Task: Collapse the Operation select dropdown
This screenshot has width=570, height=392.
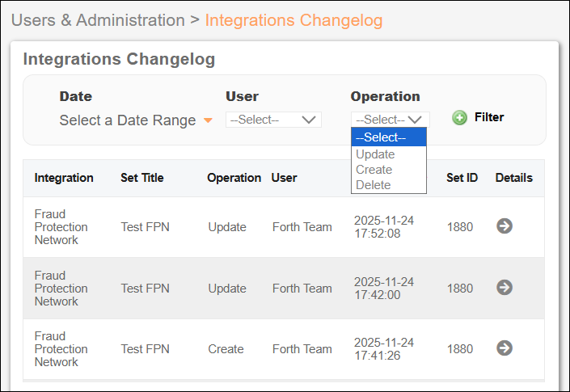Action: coord(390,120)
